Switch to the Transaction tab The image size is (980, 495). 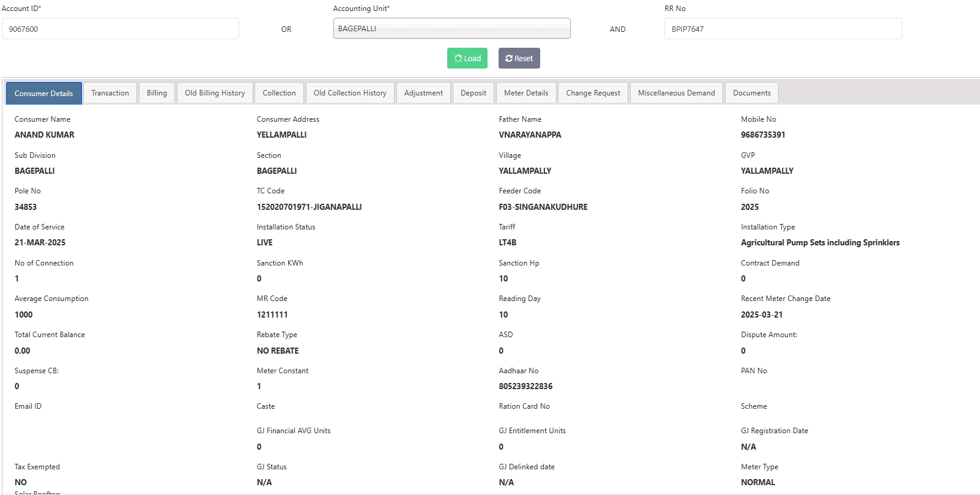(x=110, y=93)
